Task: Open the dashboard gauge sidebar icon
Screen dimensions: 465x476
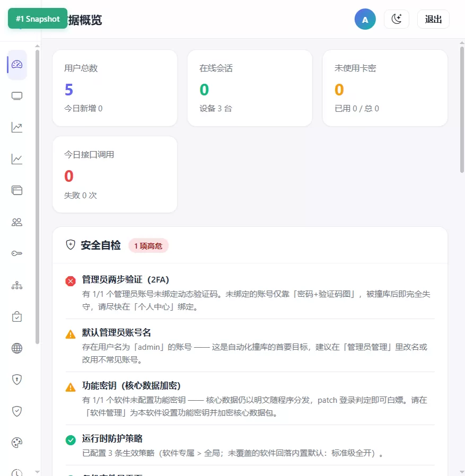Action: [x=17, y=64]
